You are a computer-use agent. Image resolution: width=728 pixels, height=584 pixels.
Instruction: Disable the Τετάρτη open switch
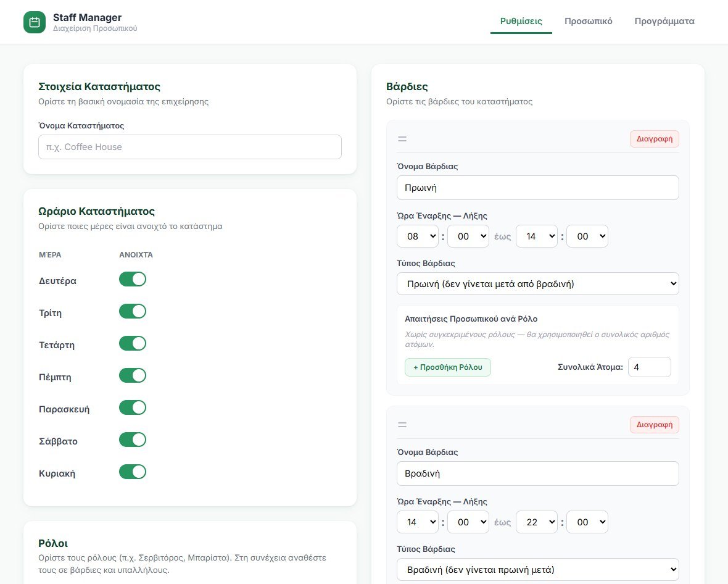(x=132, y=343)
